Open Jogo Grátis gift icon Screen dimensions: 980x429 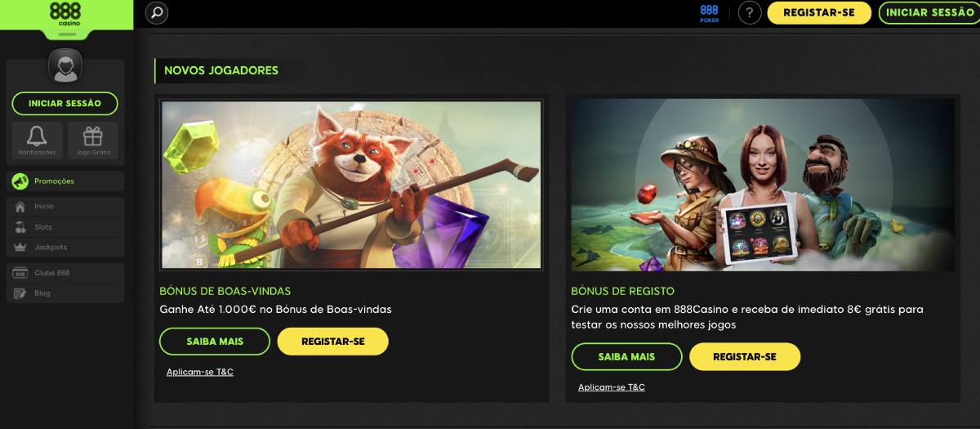click(x=93, y=140)
